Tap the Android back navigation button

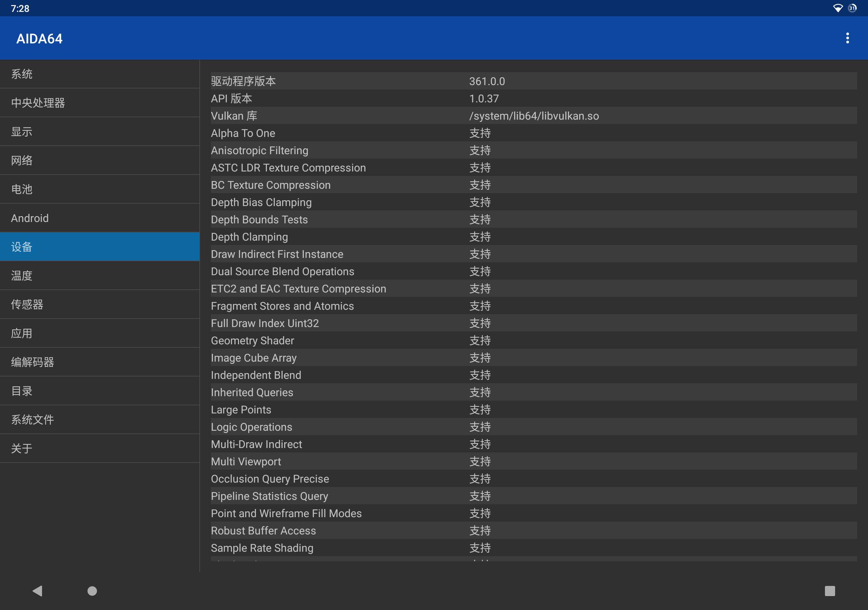(37, 591)
